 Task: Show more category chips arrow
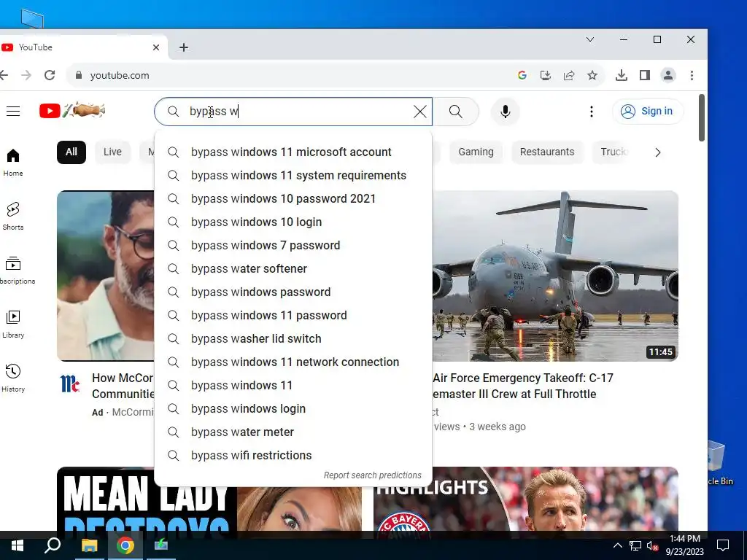(657, 152)
